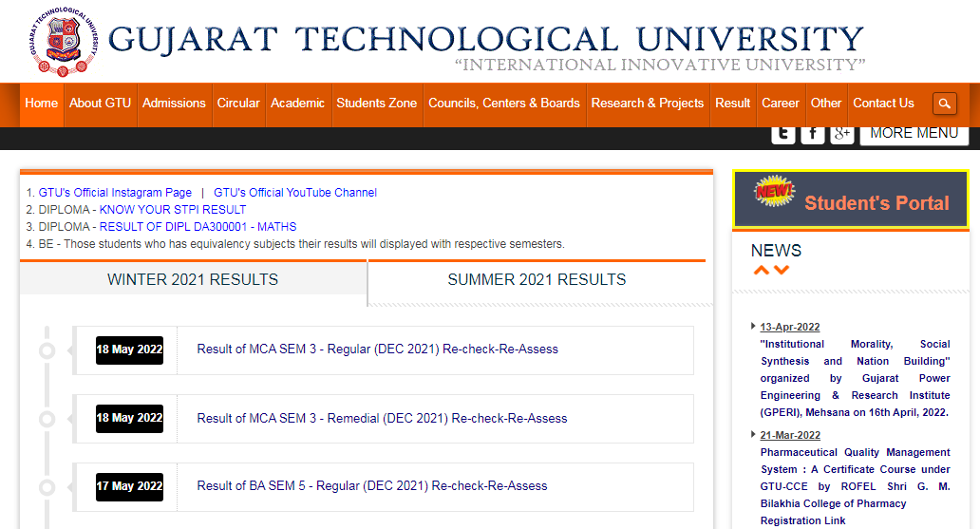980x529 pixels.
Task: Click timeline circle beside MCA SEM 3 Regular
Action: pos(47,350)
